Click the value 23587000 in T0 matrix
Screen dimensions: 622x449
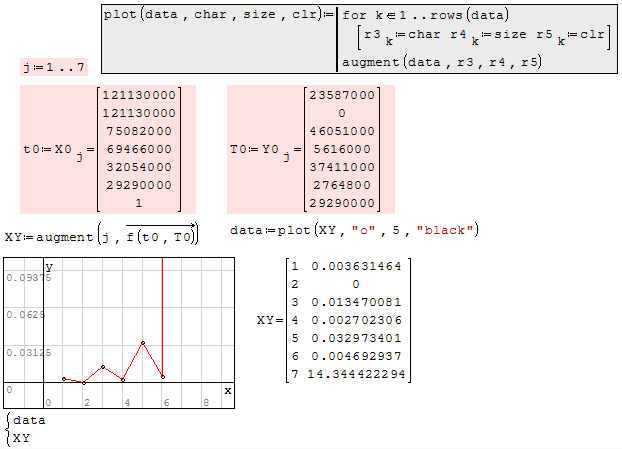[343, 94]
